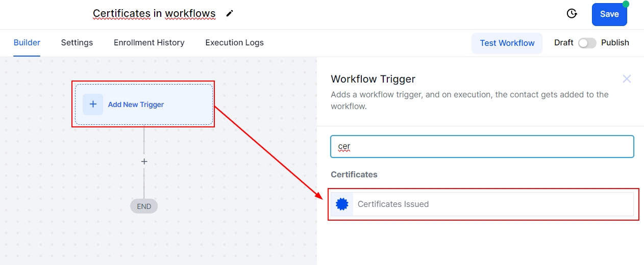This screenshot has height=265, width=644.
Task: Focus the trigger search field containing "cer"
Action: (x=482, y=146)
